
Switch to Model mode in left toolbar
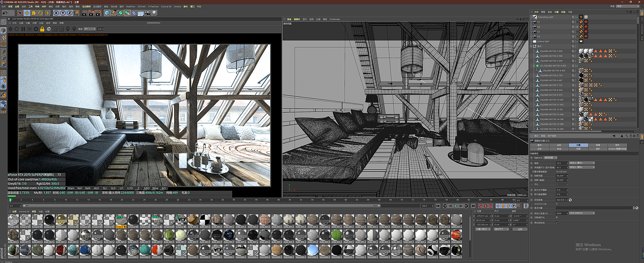click(4, 29)
